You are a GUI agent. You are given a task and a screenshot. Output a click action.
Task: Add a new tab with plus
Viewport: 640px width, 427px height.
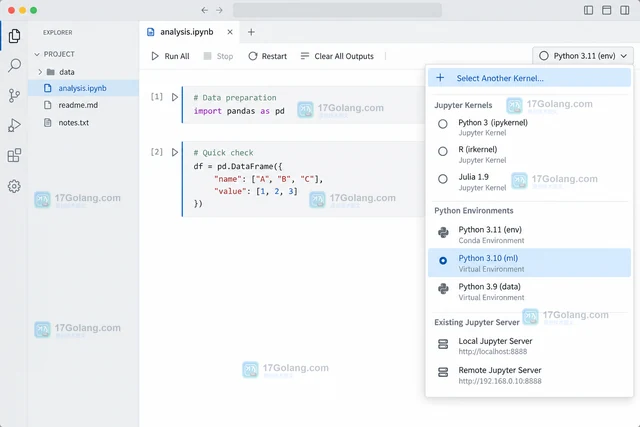point(251,32)
